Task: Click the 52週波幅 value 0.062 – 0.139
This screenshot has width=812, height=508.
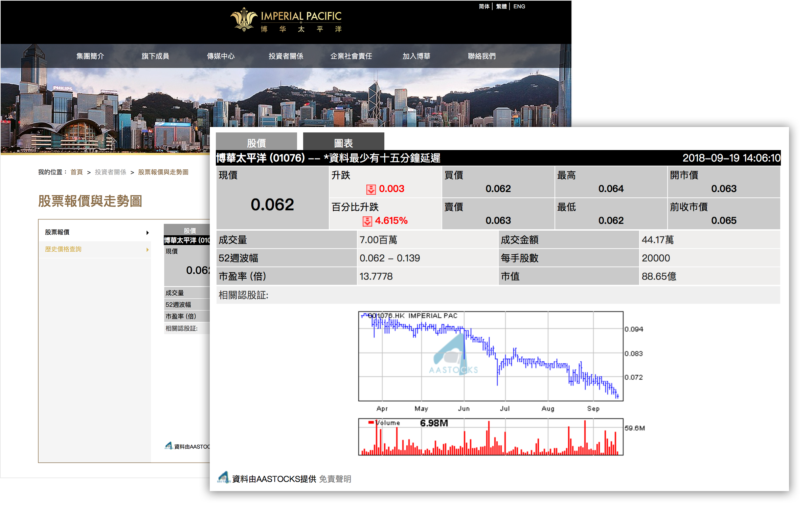Action: tap(389, 258)
